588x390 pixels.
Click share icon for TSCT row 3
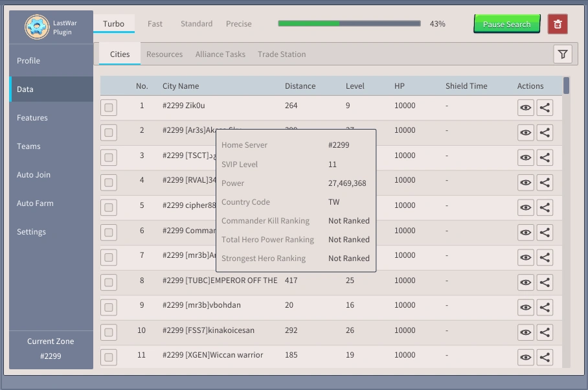tap(545, 157)
